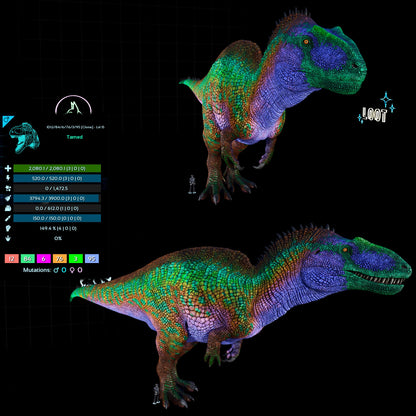Select the mint green color swatch 86

click(28, 259)
